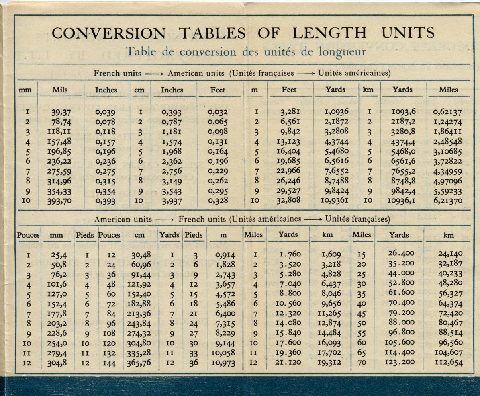Select the value 1093,6 in Yards column
Viewport: 480px width, 396px height.
click(x=403, y=111)
